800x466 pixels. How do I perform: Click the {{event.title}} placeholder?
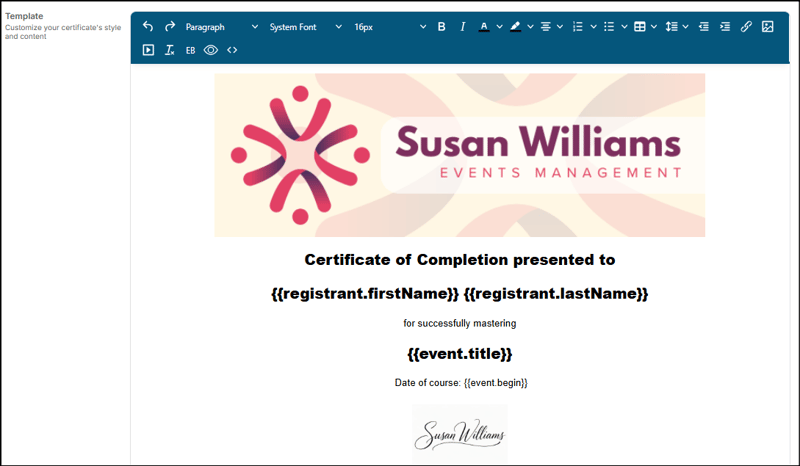[x=460, y=354]
